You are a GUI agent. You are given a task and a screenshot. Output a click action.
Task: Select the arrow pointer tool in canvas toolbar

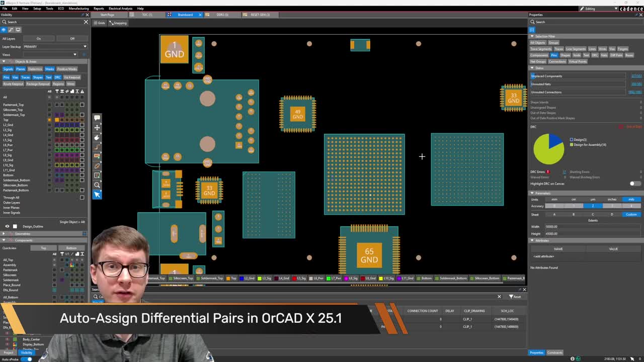coord(97,195)
